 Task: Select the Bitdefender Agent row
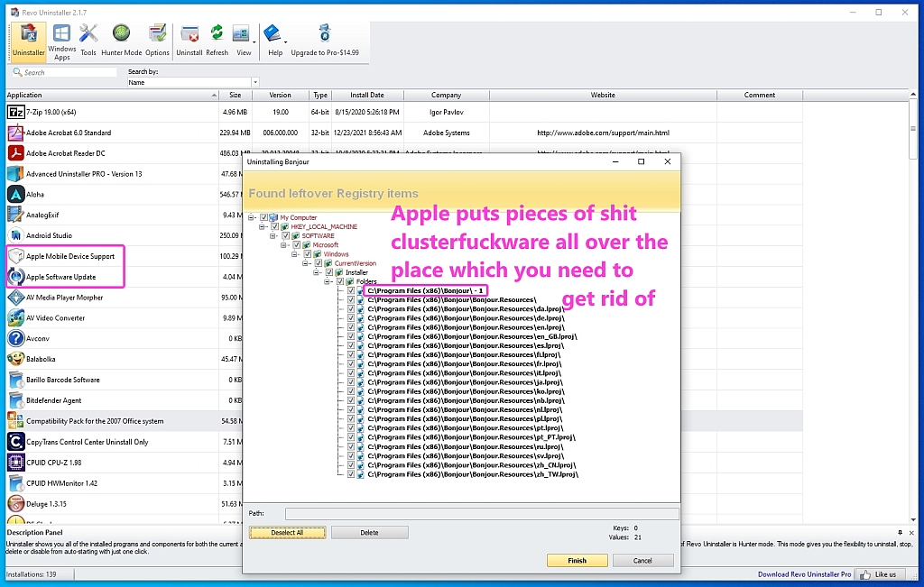(x=112, y=400)
